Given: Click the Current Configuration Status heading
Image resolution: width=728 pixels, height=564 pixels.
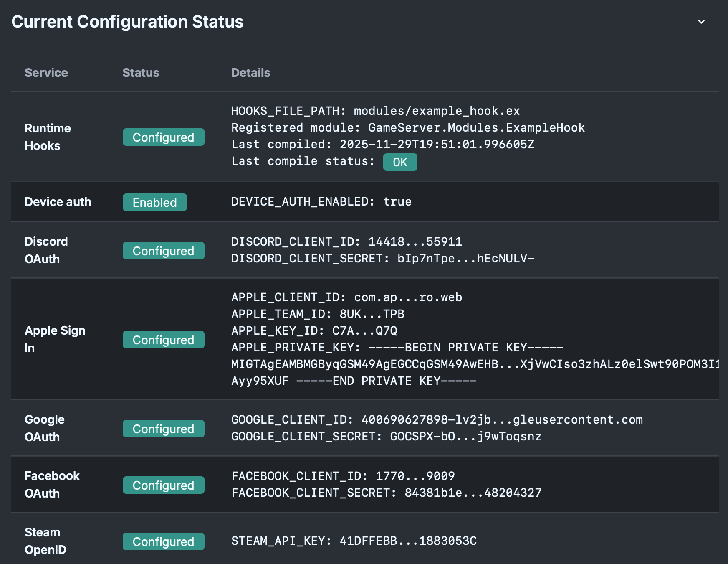Looking at the screenshot, I should (127, 22).
